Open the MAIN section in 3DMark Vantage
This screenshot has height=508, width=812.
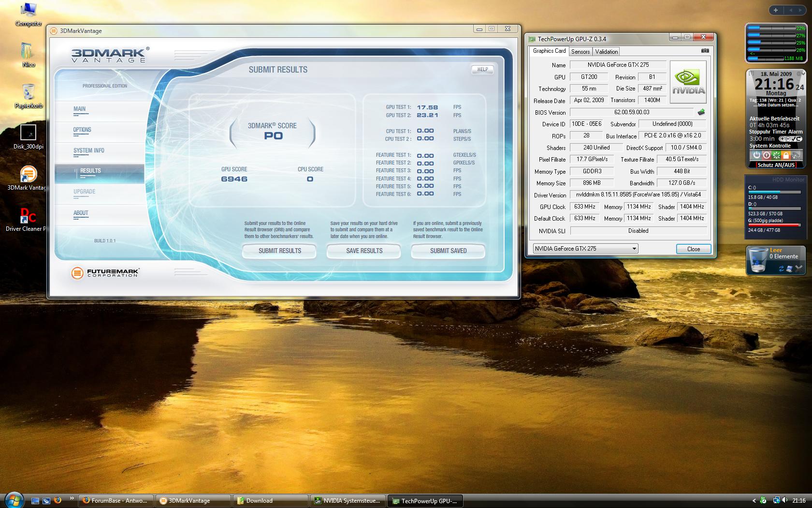pos(80,109)
